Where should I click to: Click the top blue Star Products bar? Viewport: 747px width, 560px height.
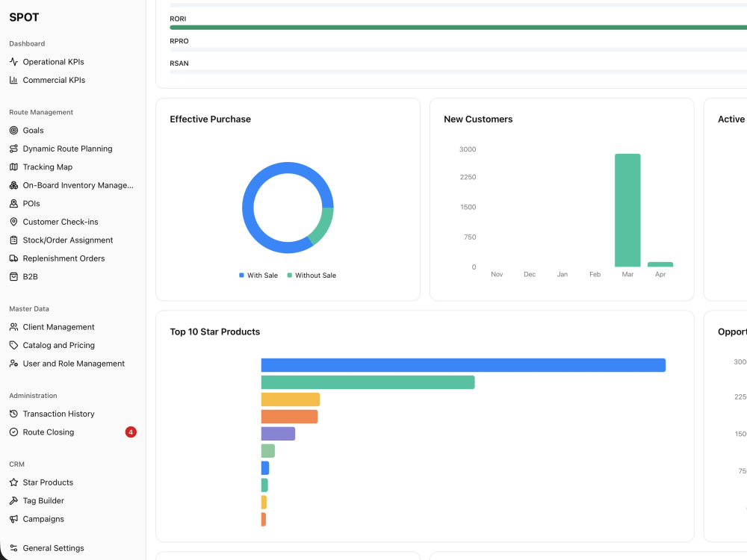[463, 365]
